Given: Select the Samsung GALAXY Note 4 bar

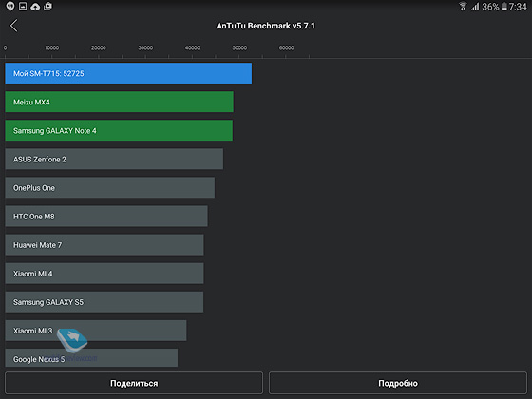Looking at the screenshot, I should point(119,130).
